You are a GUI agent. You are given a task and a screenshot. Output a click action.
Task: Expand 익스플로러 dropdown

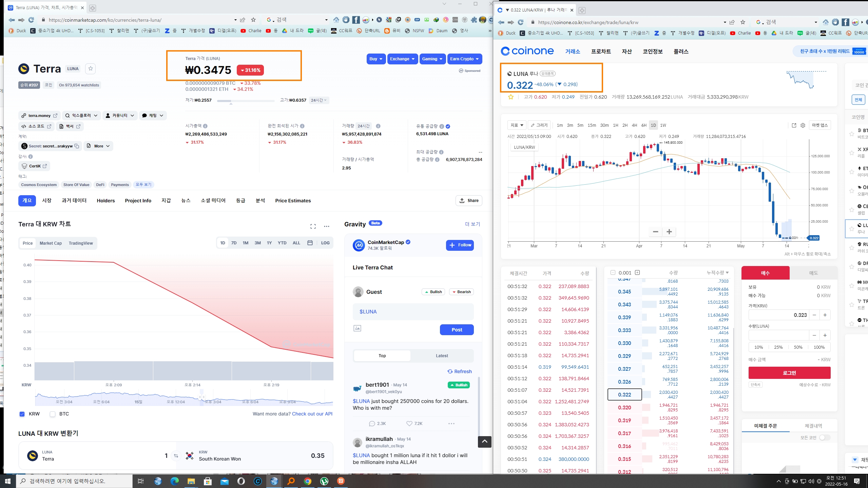pos(81,116)
